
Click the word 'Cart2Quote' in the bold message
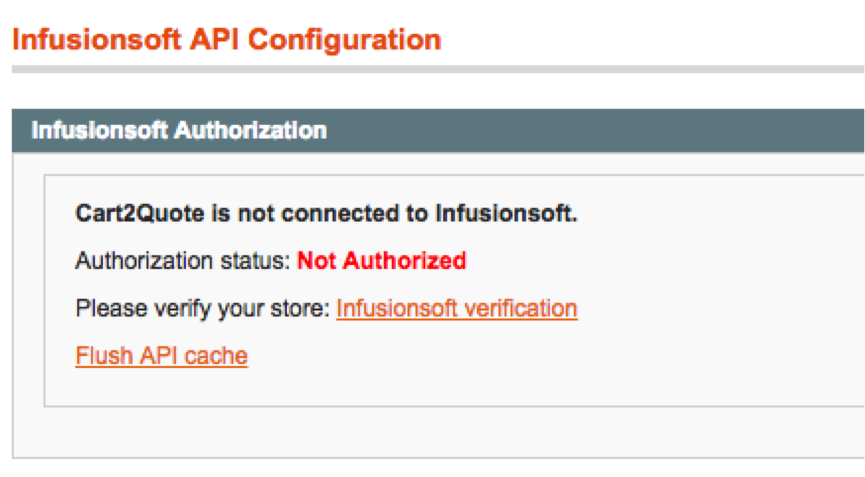(140, 213)
